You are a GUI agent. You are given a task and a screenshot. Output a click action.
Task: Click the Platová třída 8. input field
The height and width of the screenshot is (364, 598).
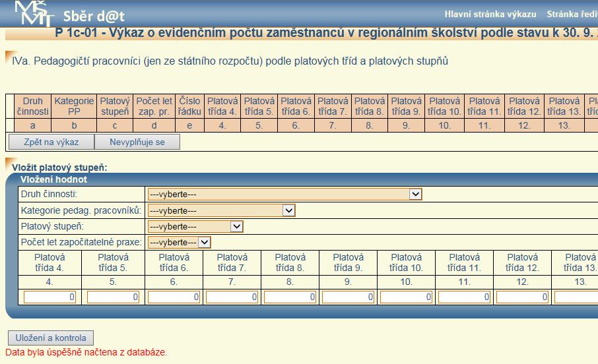click(290, 297)
